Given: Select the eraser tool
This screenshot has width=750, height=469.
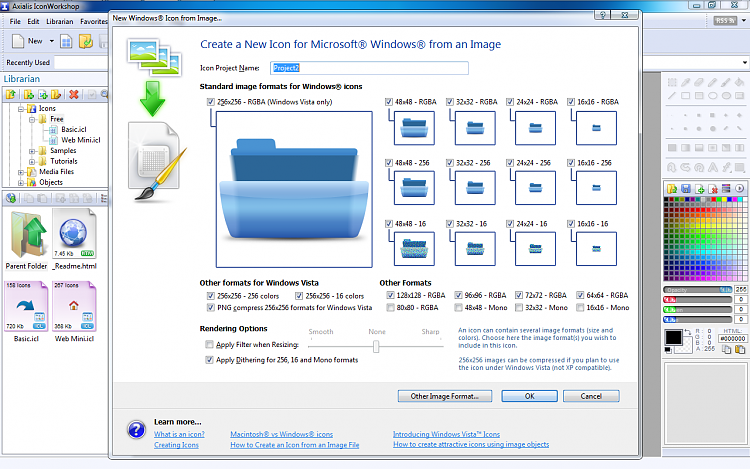Looking at the screenshot, I should pos(699,82).
